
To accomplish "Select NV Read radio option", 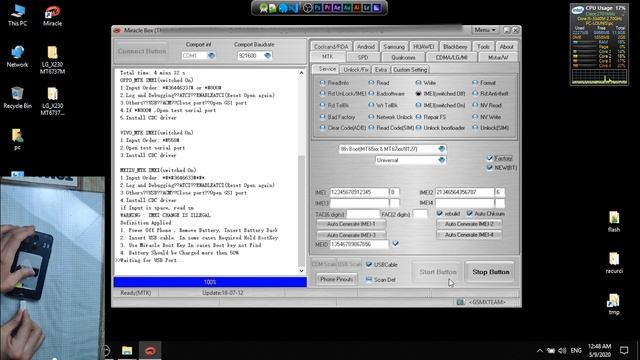I will (x=475, y=105).
